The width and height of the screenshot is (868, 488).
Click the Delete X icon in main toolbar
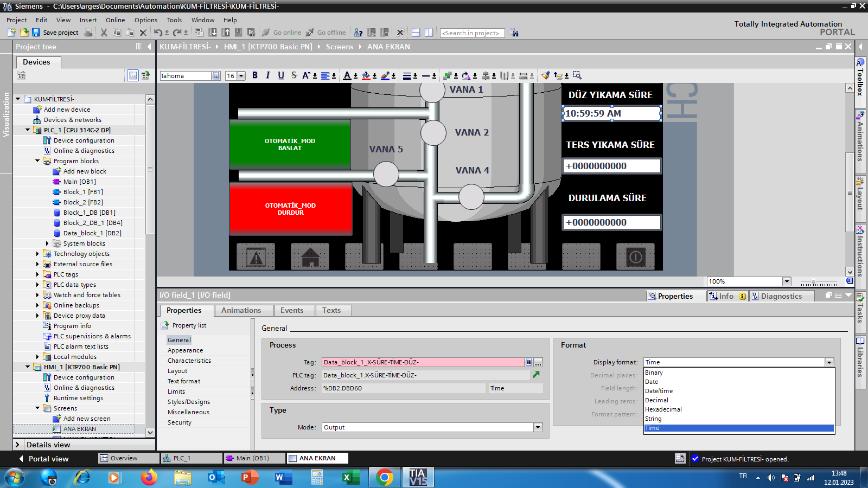[x=143, y=33]
